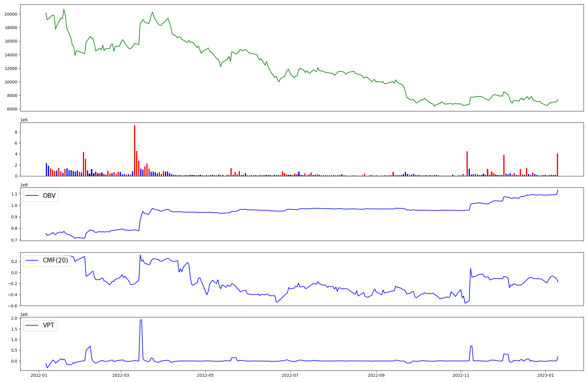Select the 2022-05 x-axis date label
Viewport: 588px width, 382px height.
point(205,375)
